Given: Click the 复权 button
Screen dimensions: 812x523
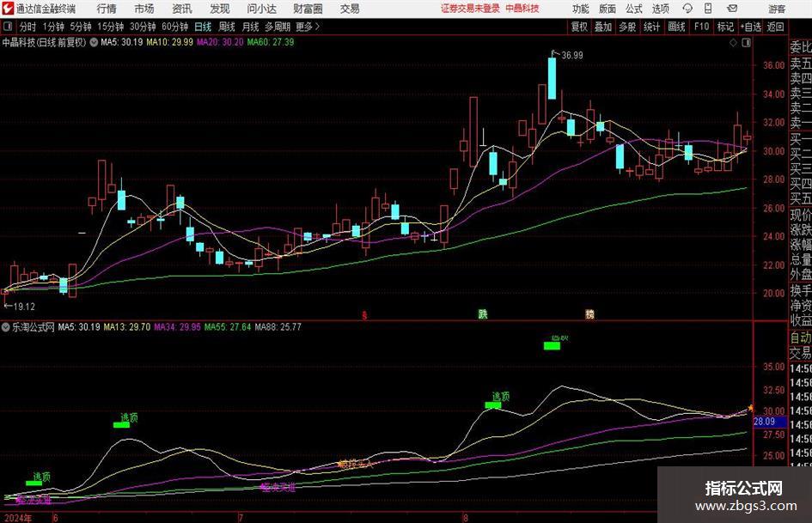Looking at the screenshot, I should click(579, 27).
